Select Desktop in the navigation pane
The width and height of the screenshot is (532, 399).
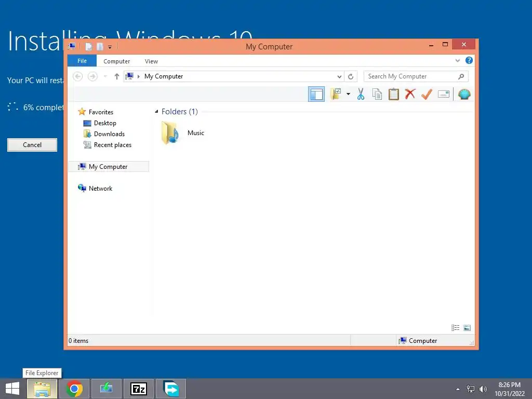click(105, 123)
